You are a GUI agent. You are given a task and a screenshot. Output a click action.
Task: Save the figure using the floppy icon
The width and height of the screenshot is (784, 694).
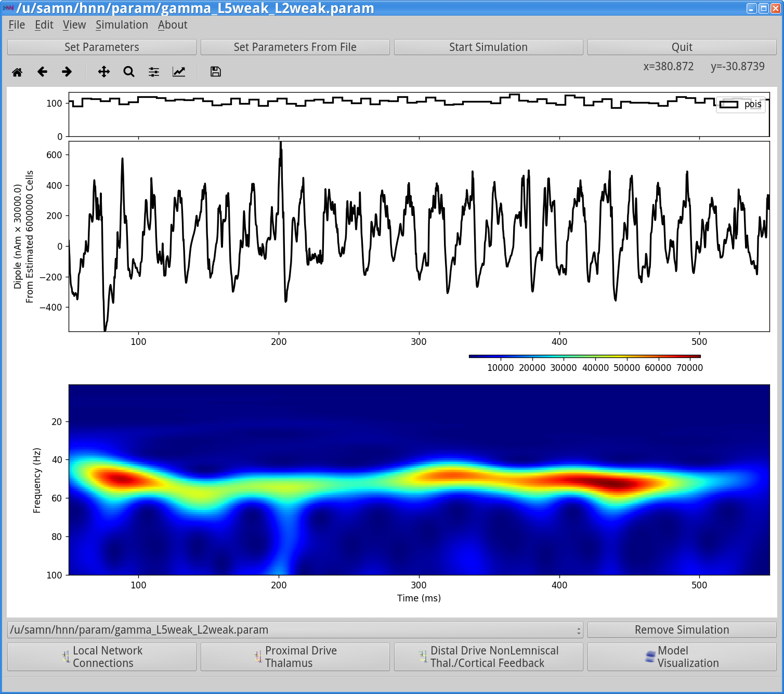click(216, 72)
